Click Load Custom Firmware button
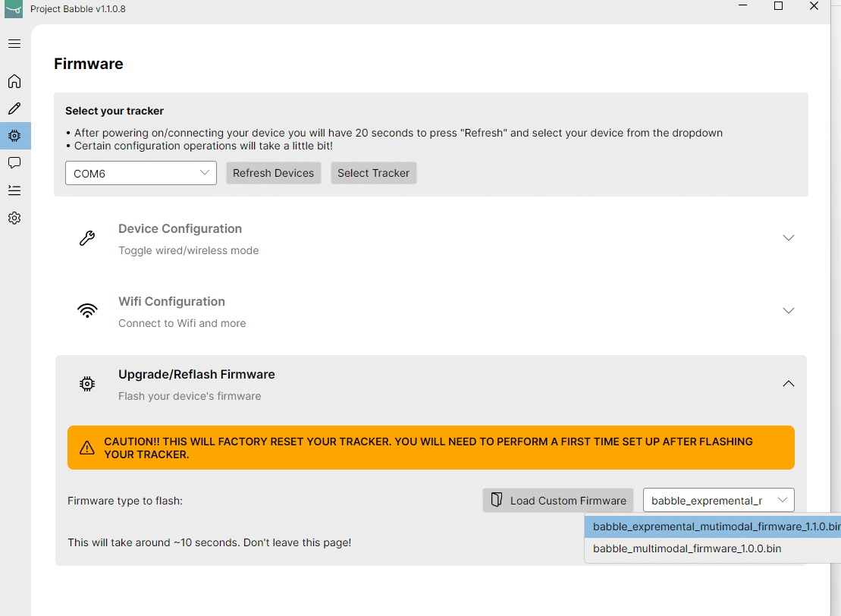Viewport: 841px width, 616px height. coord(558,500)
